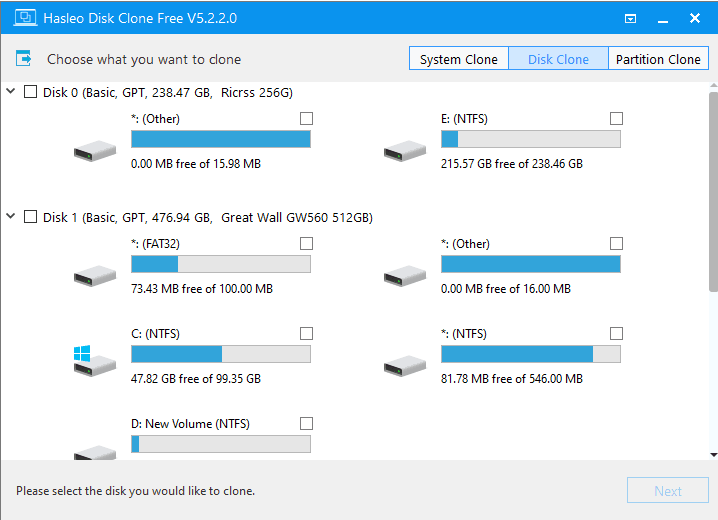
Task: Tick checkbox of 16.00 MB Other partition
Action: (616, 244)
